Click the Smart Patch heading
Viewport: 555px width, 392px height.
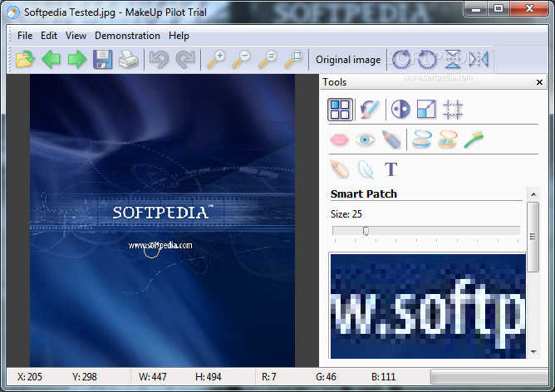364,194
